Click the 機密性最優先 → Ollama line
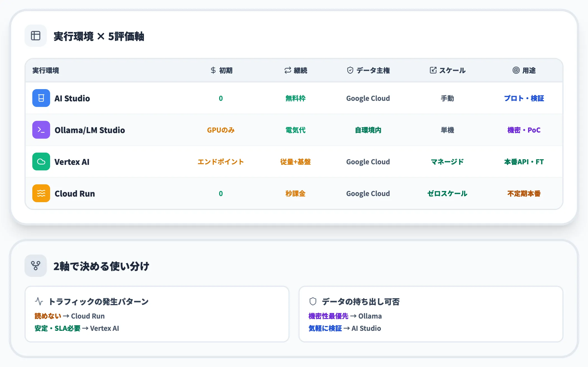Viewport: 588px width, 367px height. (345, 316)
